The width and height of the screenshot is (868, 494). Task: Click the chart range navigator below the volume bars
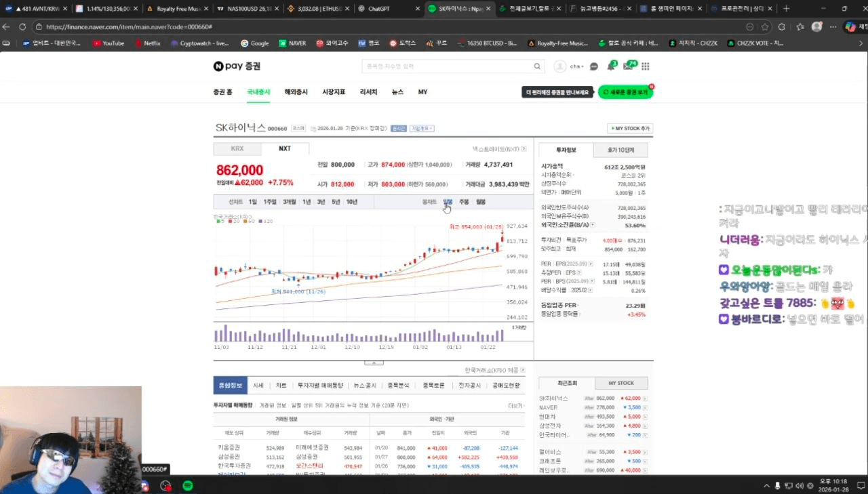pyautogui.click(x=374, y=363)
